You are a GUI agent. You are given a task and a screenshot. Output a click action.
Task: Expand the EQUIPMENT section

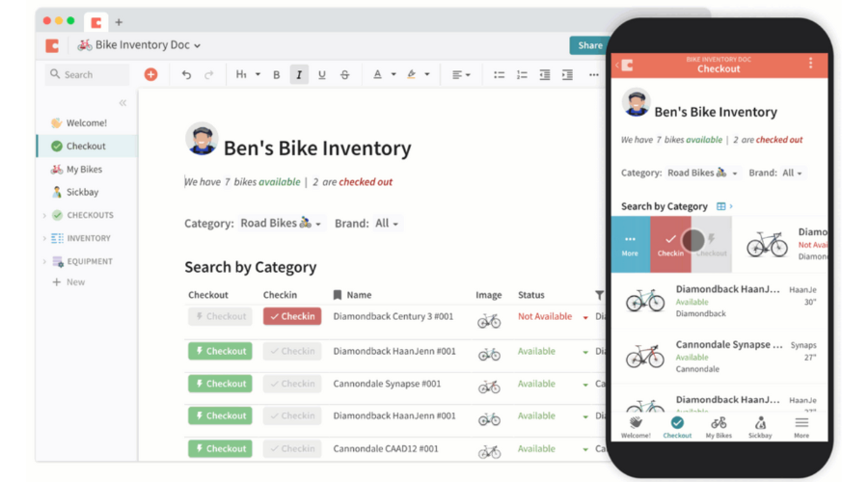(x=44, y=261)
